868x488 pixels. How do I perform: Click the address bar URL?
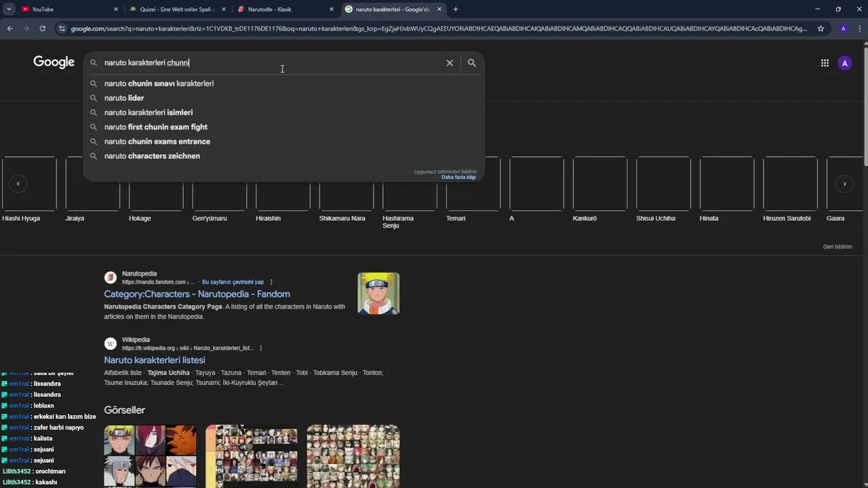point(439,28)
